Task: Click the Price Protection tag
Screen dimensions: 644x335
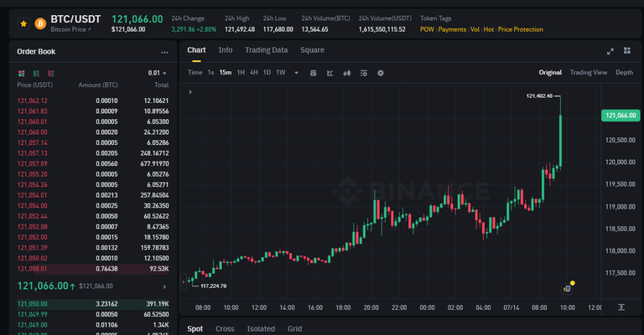Action: 521,29
